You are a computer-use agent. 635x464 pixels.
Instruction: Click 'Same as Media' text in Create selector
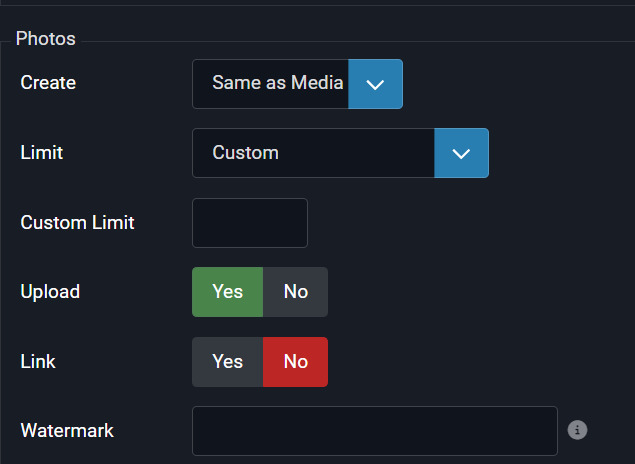[277, 84]
